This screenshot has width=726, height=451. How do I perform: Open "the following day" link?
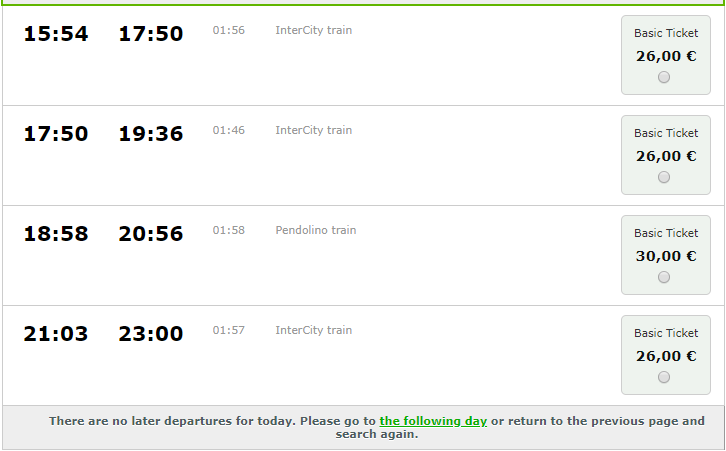[x=433, y=421]
